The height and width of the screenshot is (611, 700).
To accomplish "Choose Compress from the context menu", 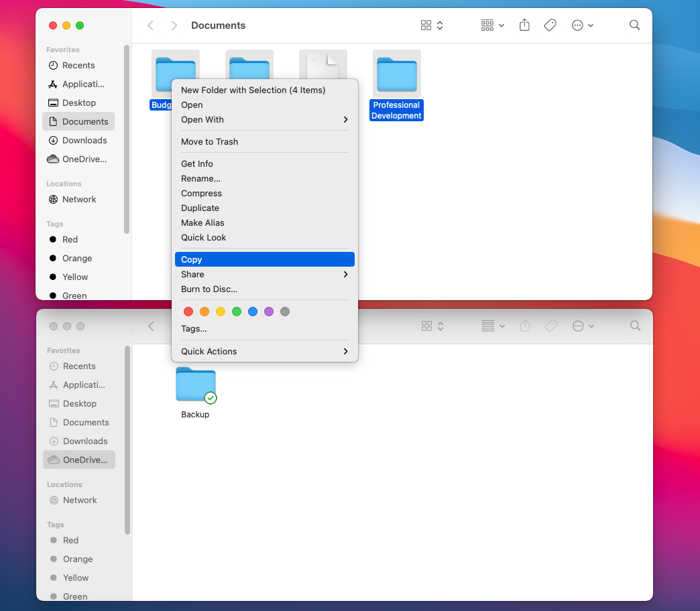I will tap(201, 193).
